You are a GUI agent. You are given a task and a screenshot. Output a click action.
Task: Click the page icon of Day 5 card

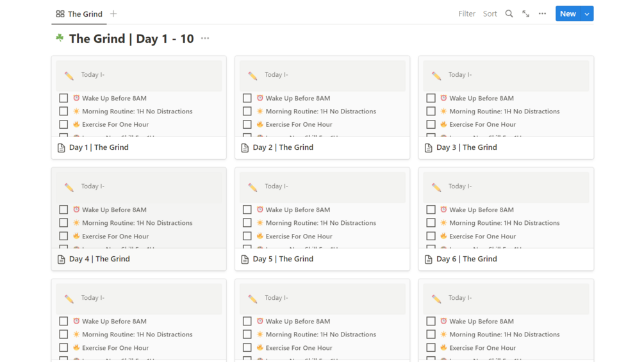coord(245,259)
